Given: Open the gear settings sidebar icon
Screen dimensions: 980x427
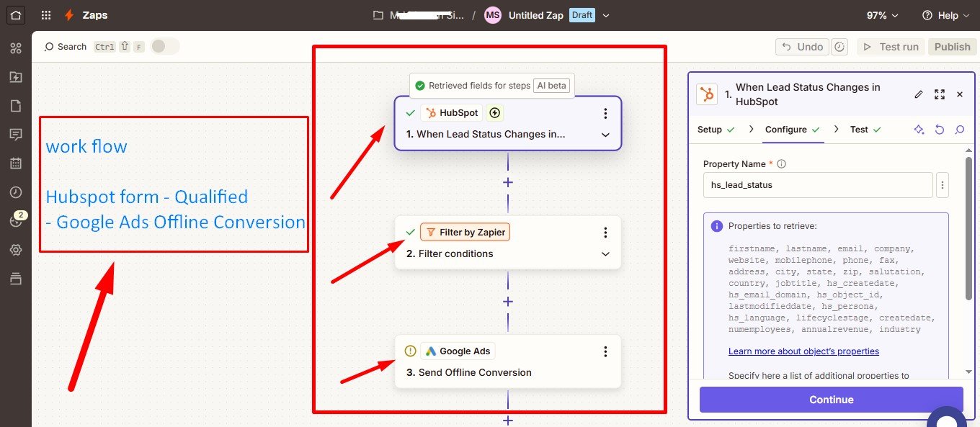Looking at the screenshot, I should click(16, 250).
